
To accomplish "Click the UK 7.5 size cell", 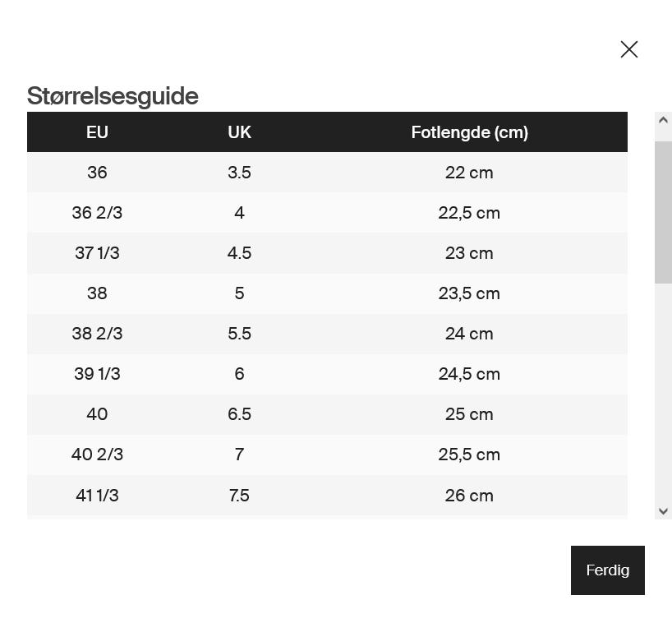I will tap(239, 496).
